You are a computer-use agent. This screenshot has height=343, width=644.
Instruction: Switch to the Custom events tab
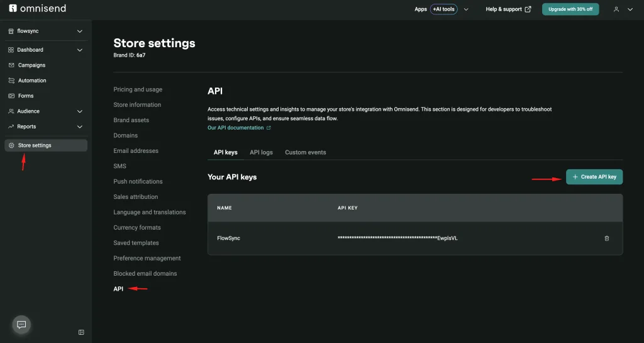306,152
